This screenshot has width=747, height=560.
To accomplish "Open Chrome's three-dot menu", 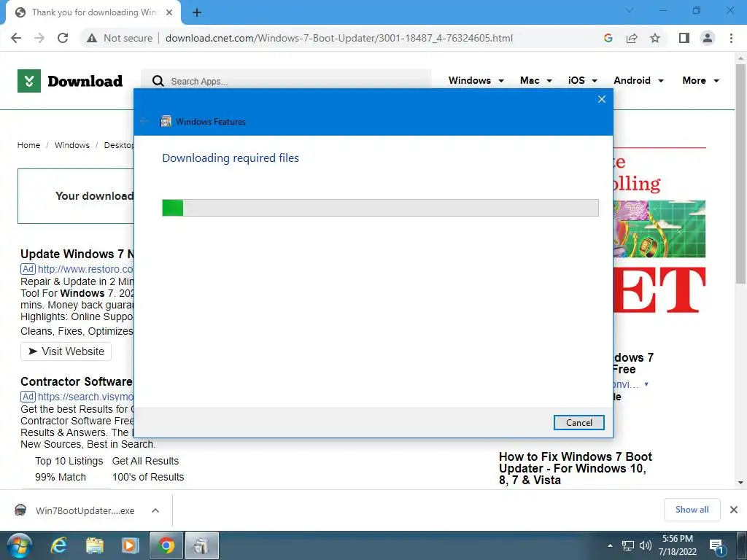I will pyautogui.click(x=731, y=38).
